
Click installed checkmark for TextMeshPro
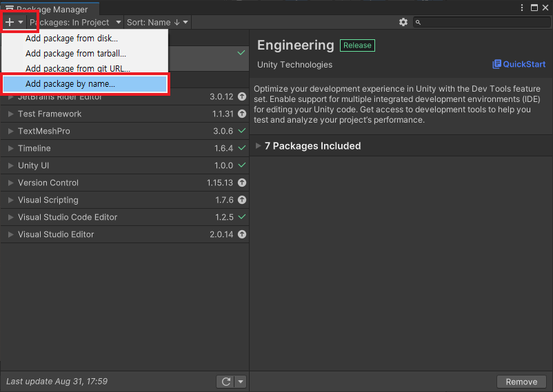[242, 131]
